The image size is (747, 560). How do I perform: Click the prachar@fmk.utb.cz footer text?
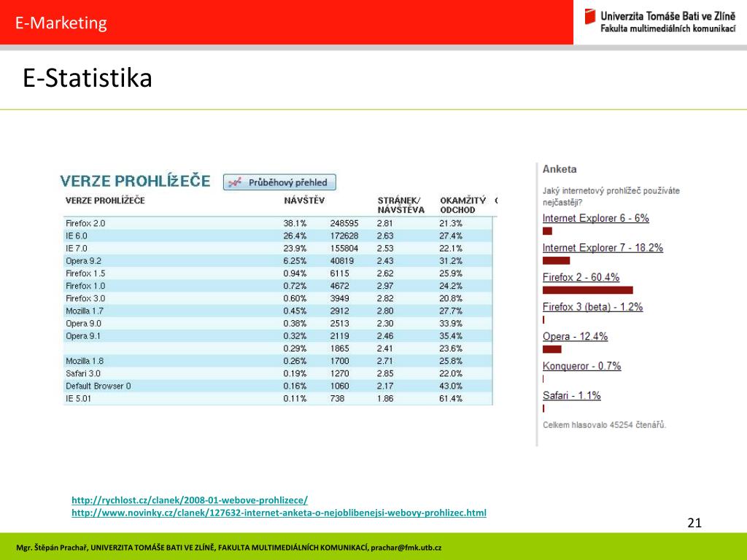(406, 548)
